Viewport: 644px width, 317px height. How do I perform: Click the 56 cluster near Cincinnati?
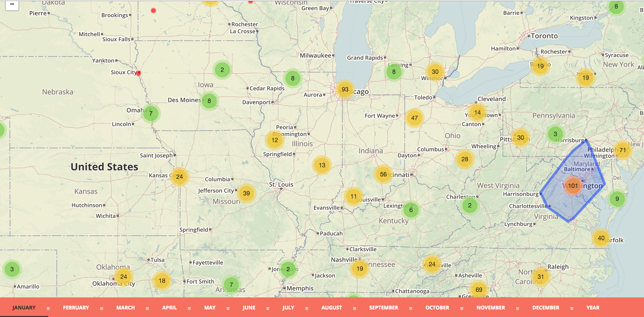click(x=383, y=174)
